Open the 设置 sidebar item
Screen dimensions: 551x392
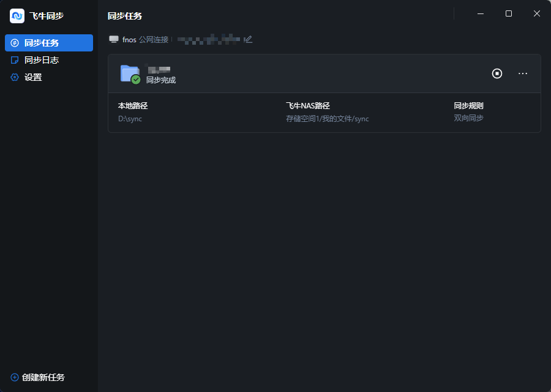pos(49,77)
